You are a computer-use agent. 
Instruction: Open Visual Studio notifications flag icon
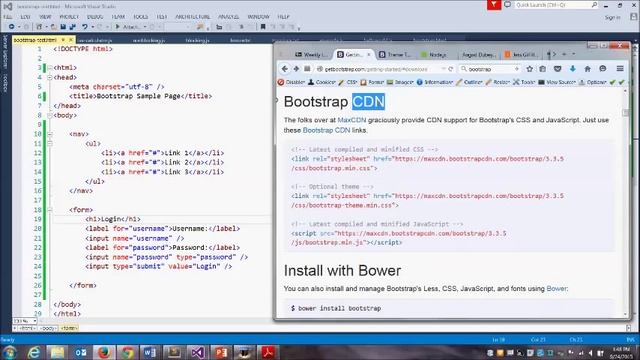(494, 5)
